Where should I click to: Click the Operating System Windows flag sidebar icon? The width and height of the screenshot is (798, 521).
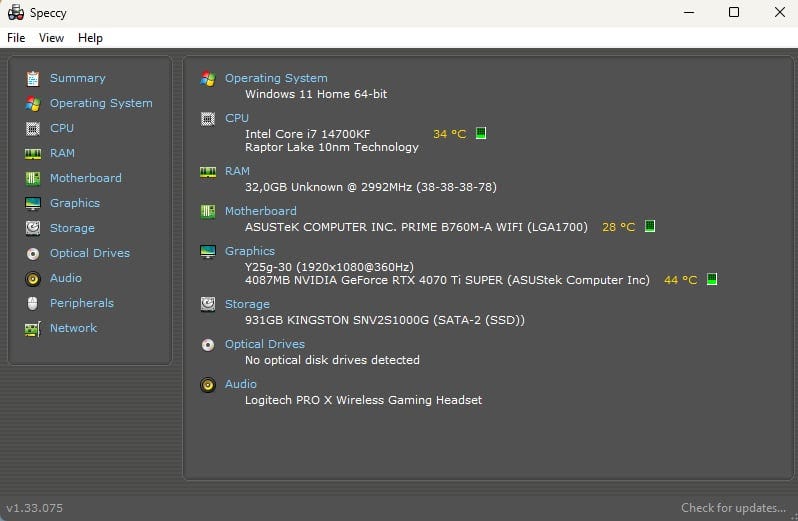click(33, 103)
